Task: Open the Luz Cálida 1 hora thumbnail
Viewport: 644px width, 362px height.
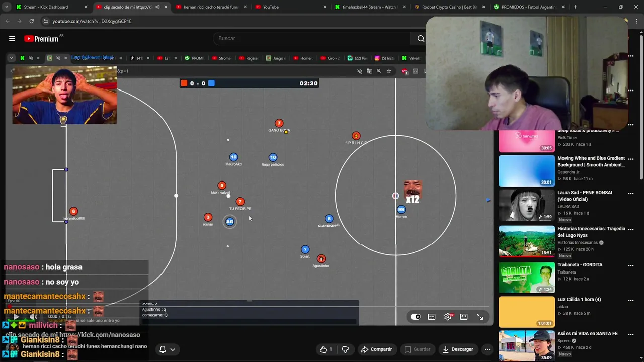Action: tap(527, 312)
